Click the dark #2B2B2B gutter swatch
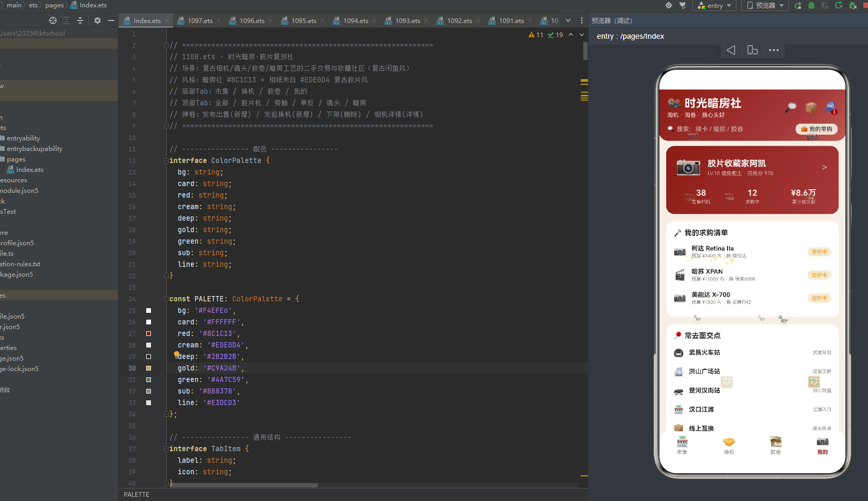The image size is (868, 501). click(x=148, y=357)
